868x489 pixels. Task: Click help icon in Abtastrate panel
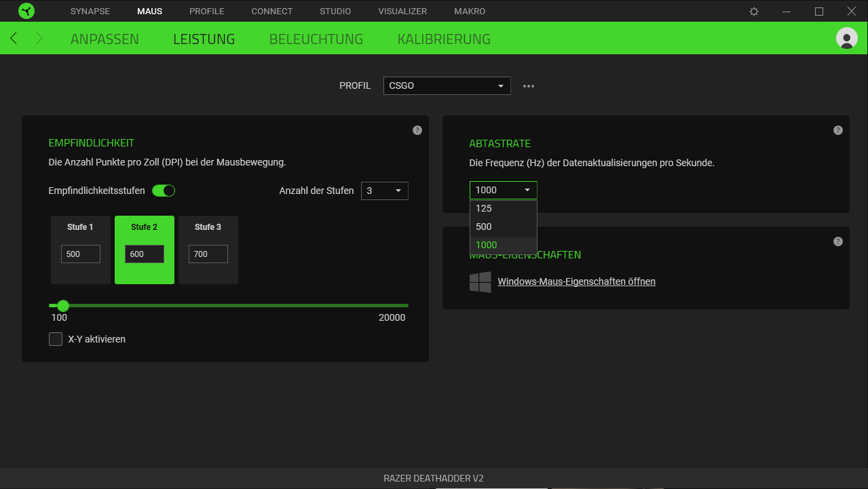(x=838, y=130)
